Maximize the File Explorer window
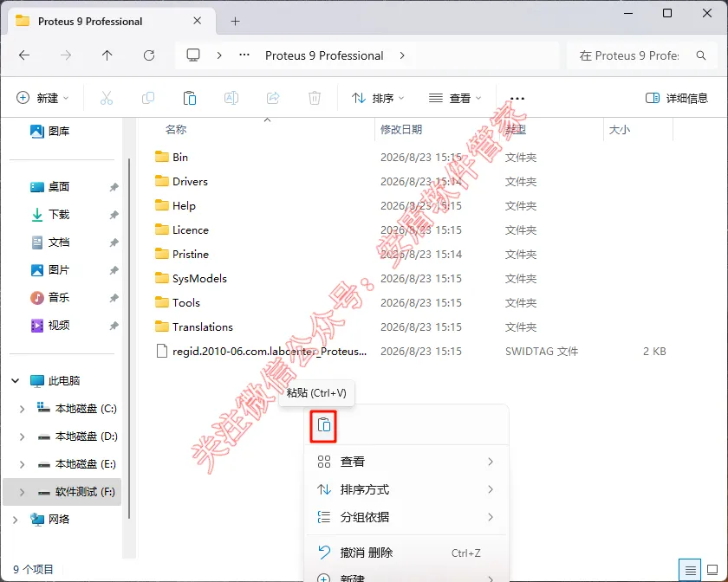The width and height of the screenshot is (728, 582). tap(667, 13)
